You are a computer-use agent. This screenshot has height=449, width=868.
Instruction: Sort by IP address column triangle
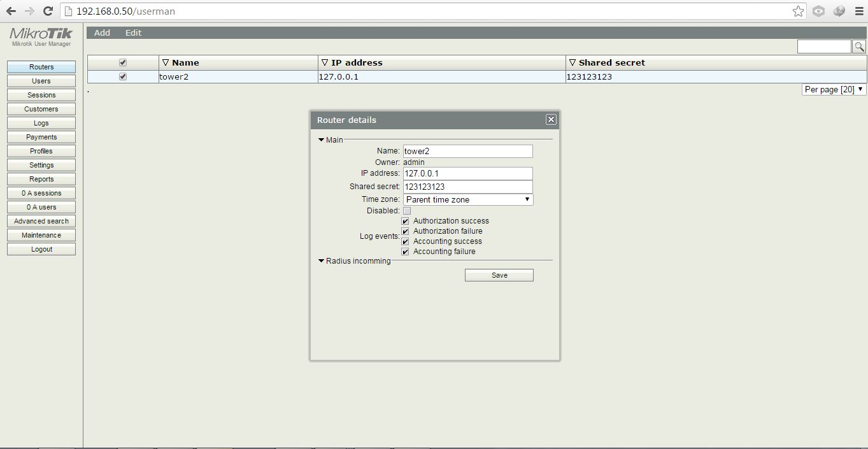click(x=325, y=62)
